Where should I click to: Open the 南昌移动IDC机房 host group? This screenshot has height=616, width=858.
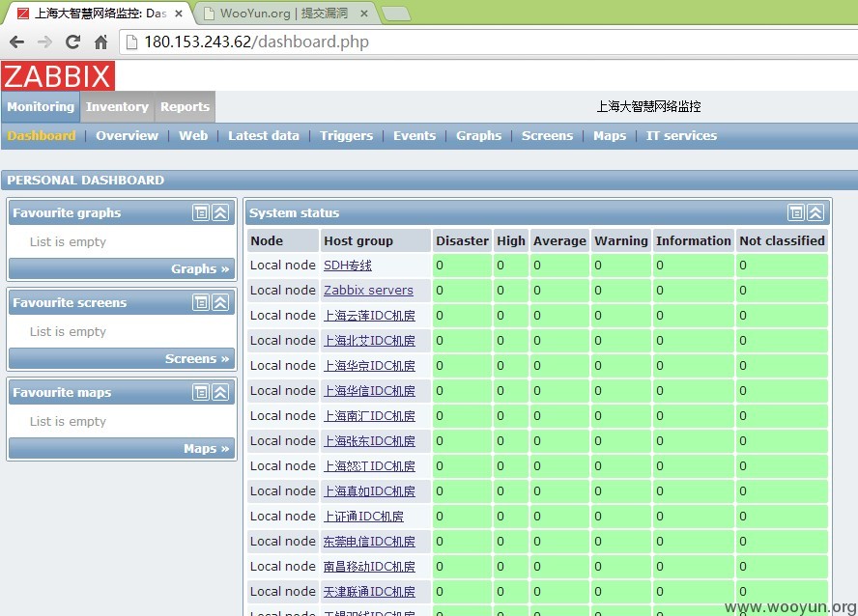click(369, 567)
